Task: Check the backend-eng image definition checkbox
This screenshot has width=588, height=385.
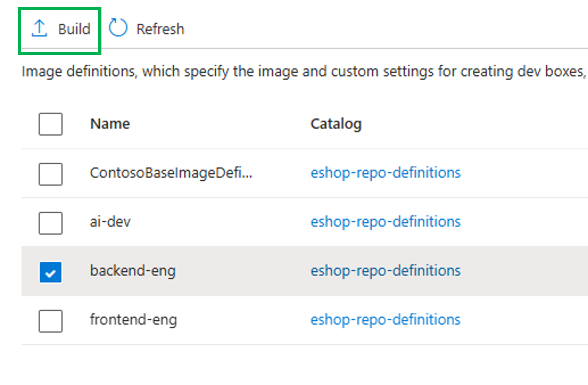Action: [x=51, y=272]
